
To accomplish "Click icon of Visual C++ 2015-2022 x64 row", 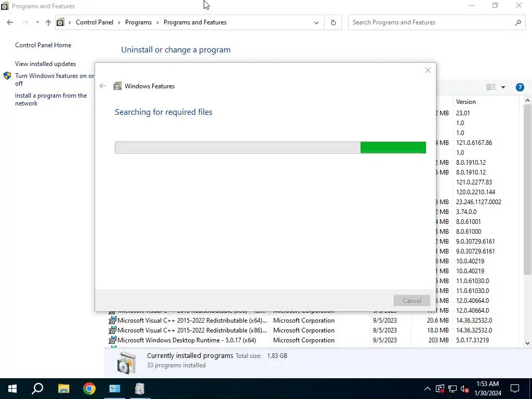I will click(x=112, y=320).
